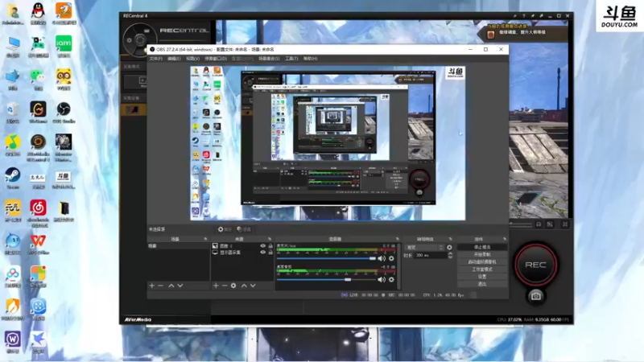This screenshot has height=362, width=644.
Task: Toggle lock on the image source
Action: click(x=270, y=246)
